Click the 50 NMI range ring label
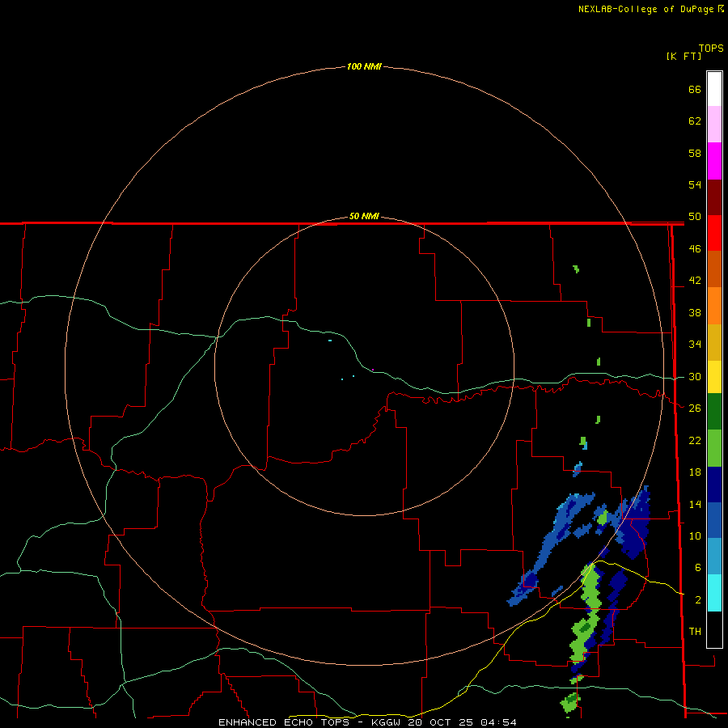 click(x=364, y=216)
